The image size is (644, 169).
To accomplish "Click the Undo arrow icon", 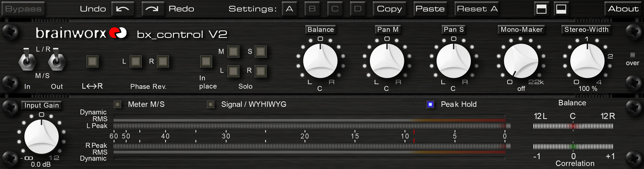I will point(123,9).
